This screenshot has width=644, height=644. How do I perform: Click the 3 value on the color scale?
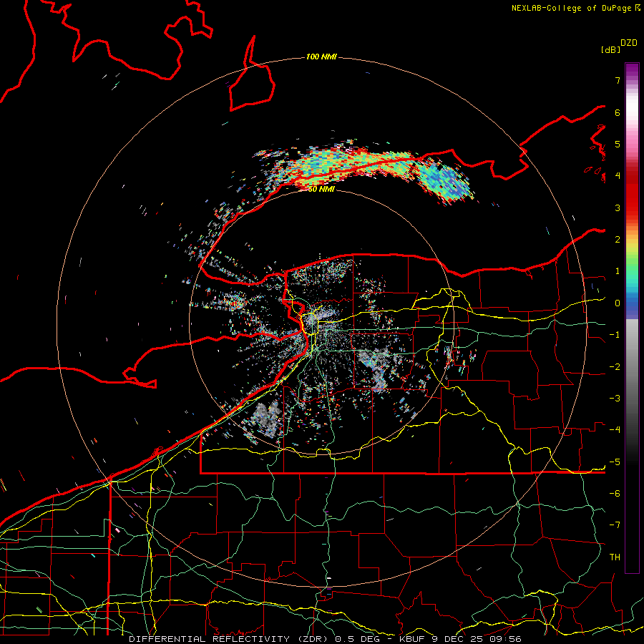[618, 208]
